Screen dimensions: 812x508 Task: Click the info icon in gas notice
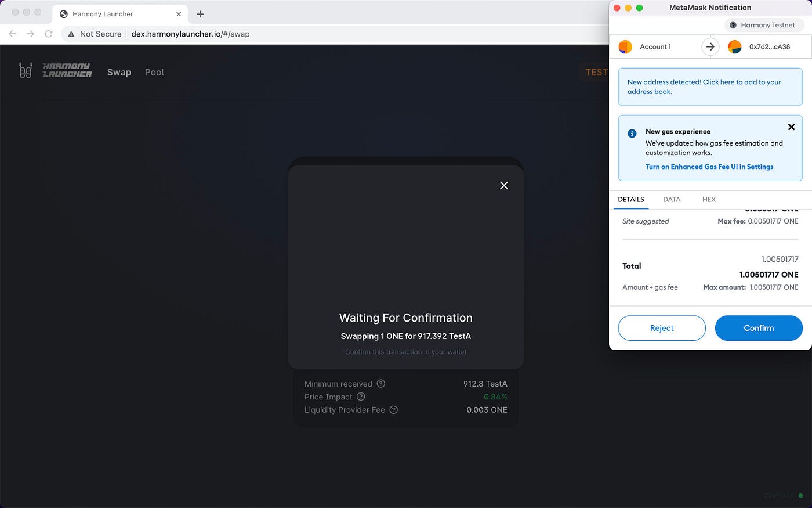(632, 133)
